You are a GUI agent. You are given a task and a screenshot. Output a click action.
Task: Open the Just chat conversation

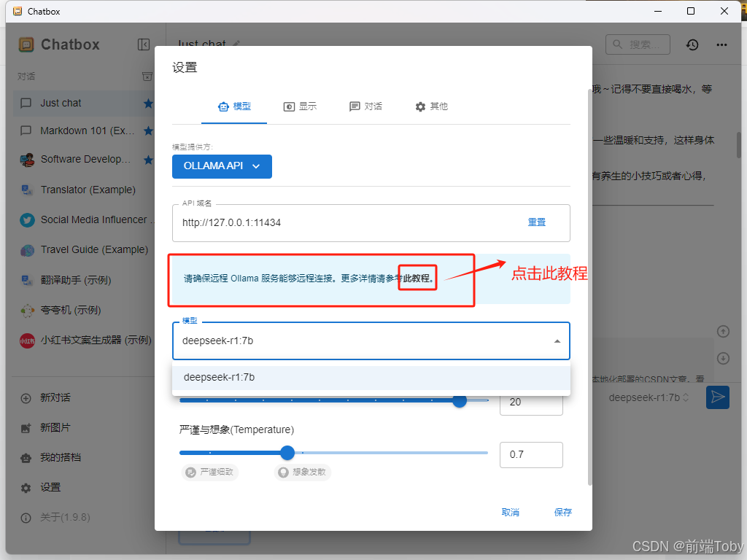click(83, 103)
